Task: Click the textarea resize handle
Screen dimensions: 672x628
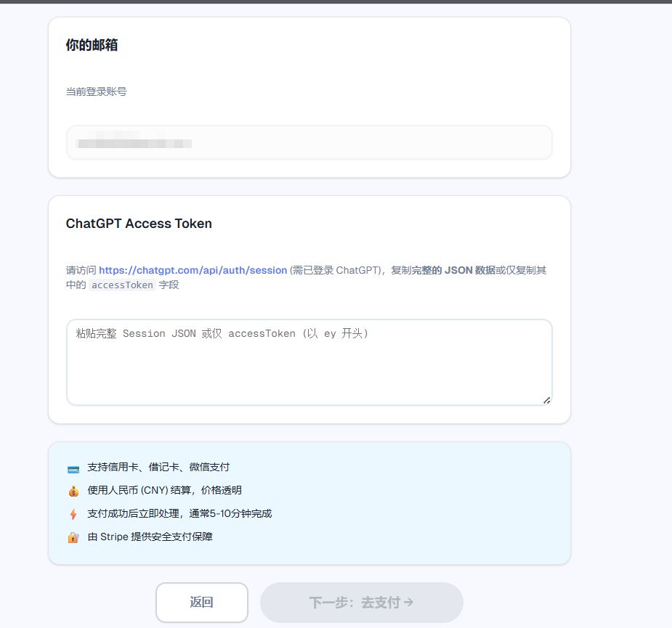Action: pos(548,400)
